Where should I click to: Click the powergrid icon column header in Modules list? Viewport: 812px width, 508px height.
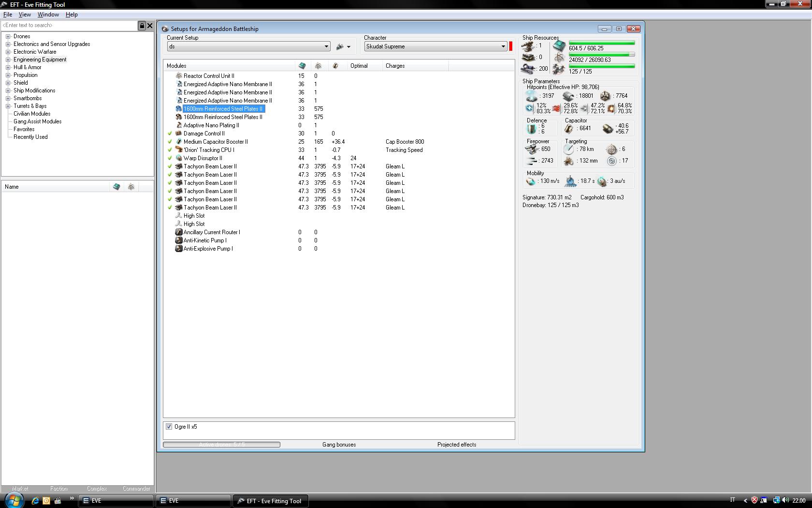(318, 66)
